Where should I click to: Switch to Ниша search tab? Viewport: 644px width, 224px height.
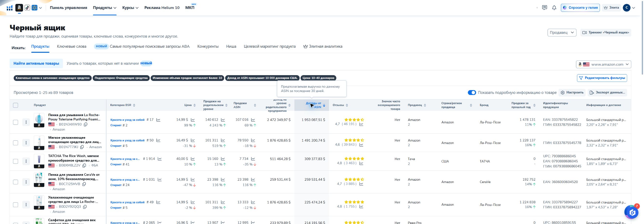(x=231, y=46)
